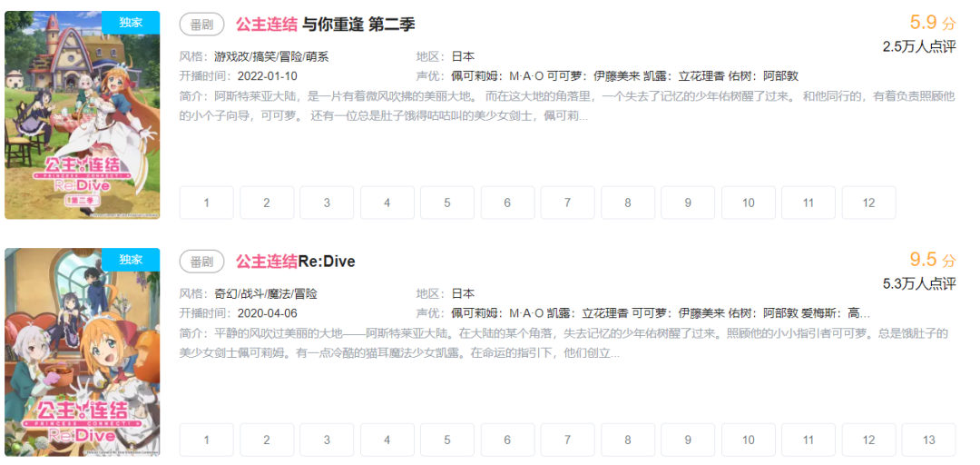980x465 pixels.
Task: Play episode 6 of 公主连结Re:Dive 2020 season
Action: (507, 440)
